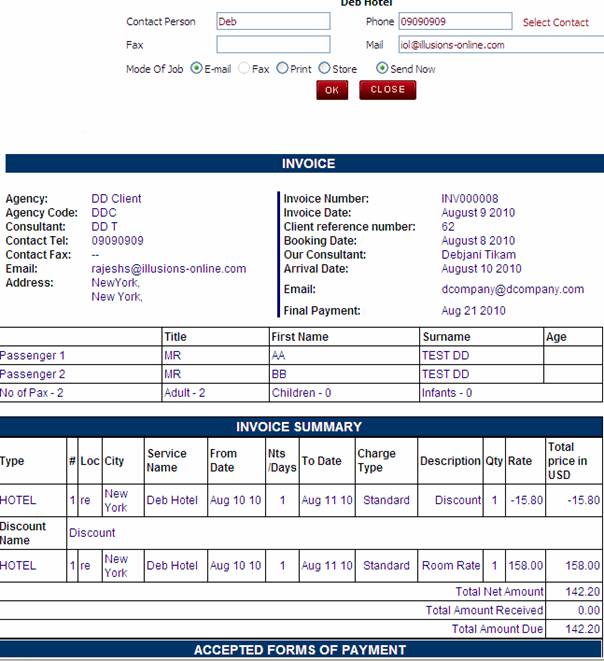Select the Print radio option
This screenshot has height=661, width=604.
pyautogui.click(x=282, y=69)
